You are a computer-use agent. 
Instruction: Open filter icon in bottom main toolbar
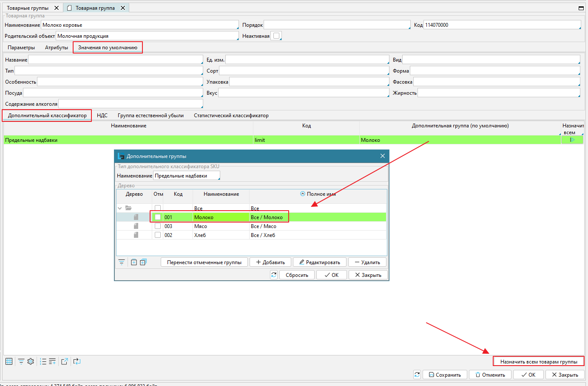pyautogui.click(x=21, y=361)
